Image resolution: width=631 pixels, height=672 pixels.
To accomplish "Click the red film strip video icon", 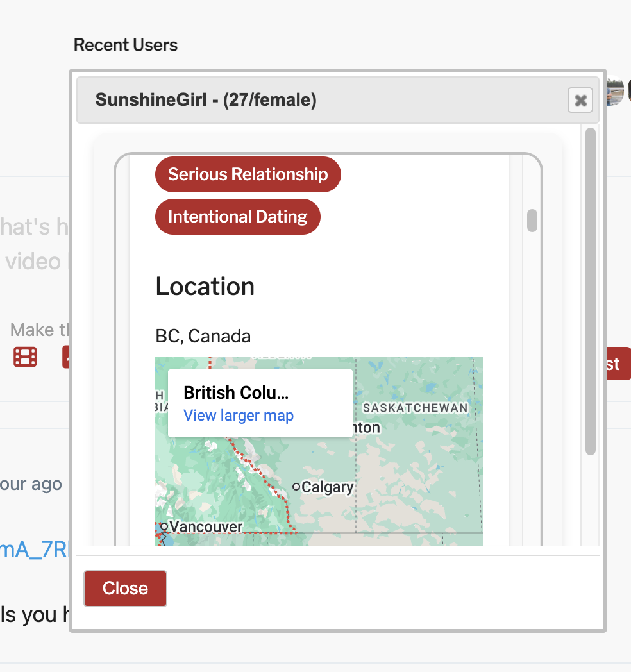I will point(25,357).
